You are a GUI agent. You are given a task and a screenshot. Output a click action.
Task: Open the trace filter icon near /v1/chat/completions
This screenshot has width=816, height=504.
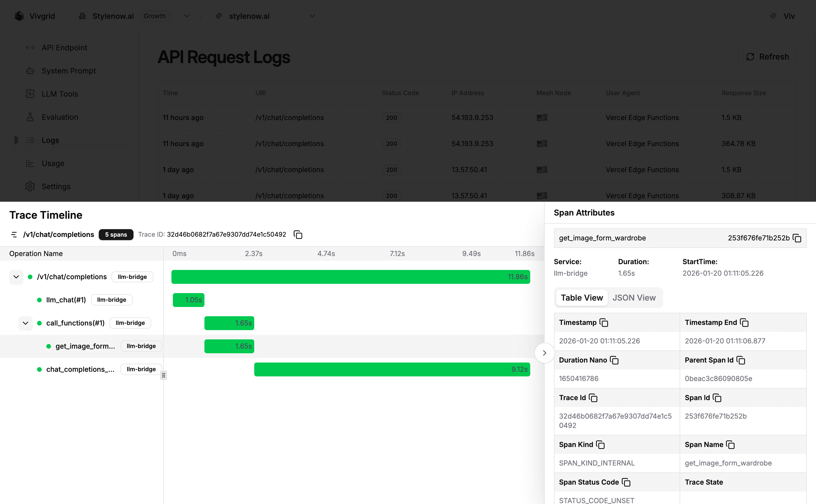[x=14, y=234]
